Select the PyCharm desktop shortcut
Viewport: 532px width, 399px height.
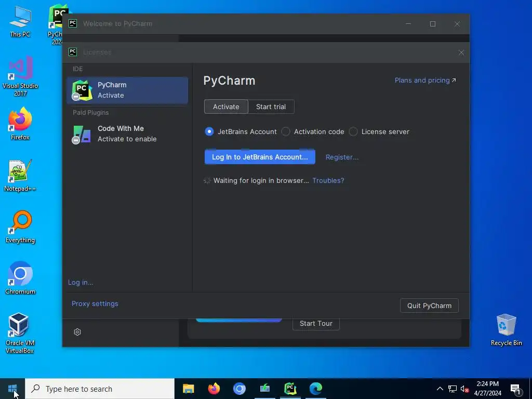(x=56, y=24)
